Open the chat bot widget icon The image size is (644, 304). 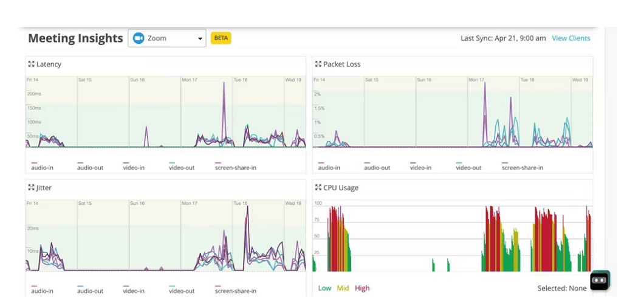[x=600, y=280]
